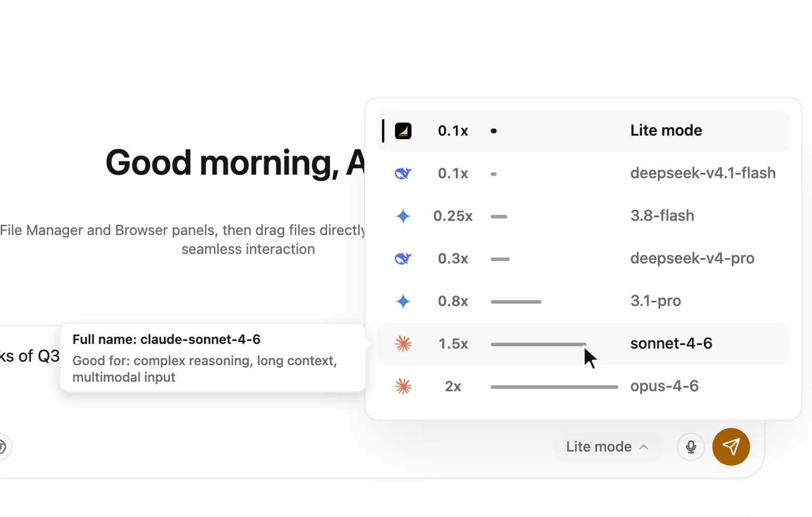Click the "1.5x" multiplier text
812x517 pixels.
coord(453,344)
